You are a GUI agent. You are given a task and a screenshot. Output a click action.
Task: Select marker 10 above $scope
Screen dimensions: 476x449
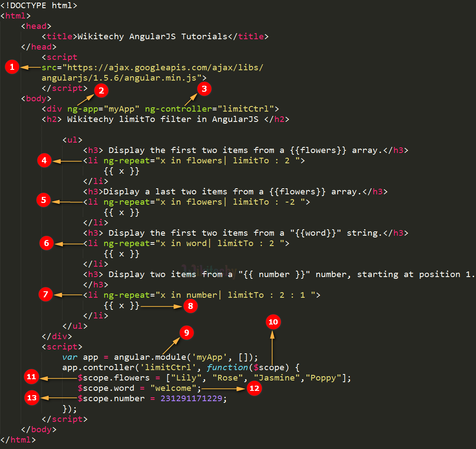click(x=273, y=322)
